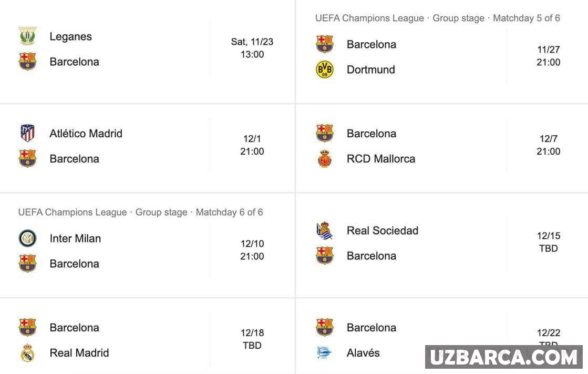This screenshot has width=588, height=374.
Task: Click the Alavés club logo
Action: (324, 353)
